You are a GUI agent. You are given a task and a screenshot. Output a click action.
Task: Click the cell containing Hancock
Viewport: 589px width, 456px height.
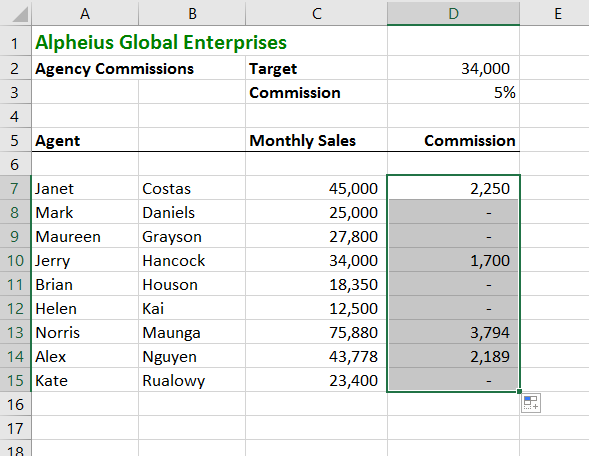(192, 260)
